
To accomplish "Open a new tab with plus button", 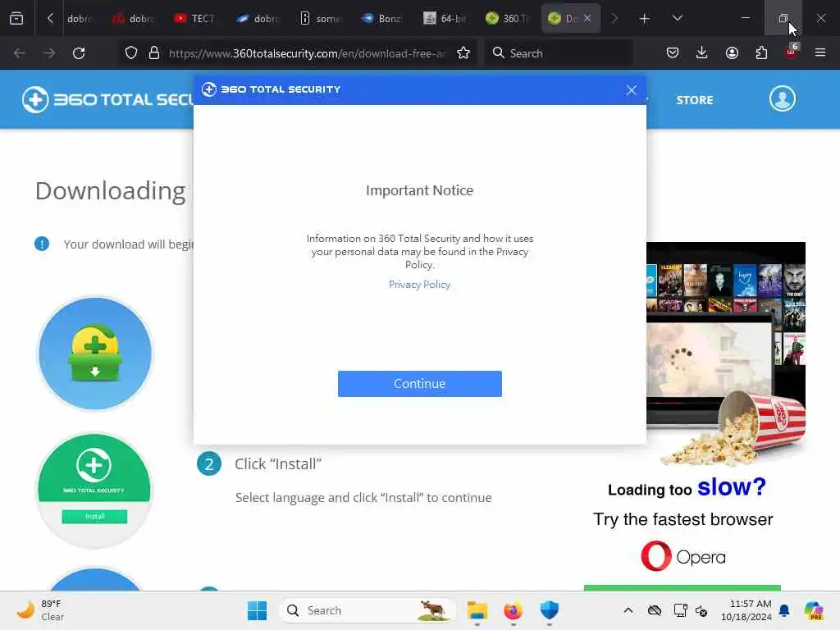I will tap(645, 19).
